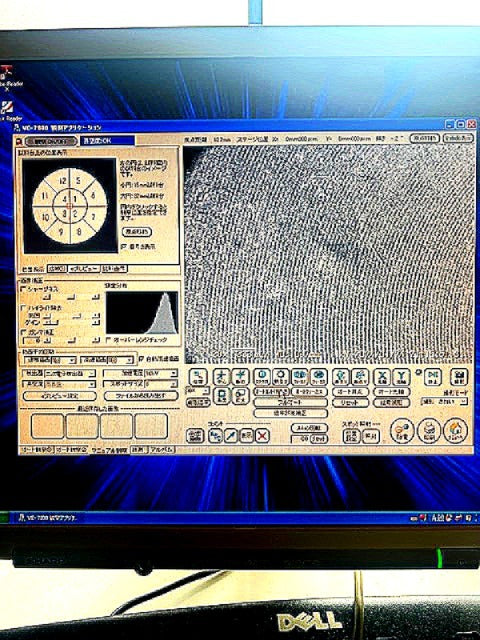The width and height of the screenshot is (480, 640).
Task: Click the comment arrow drawing icon
Action: point(231,436)
